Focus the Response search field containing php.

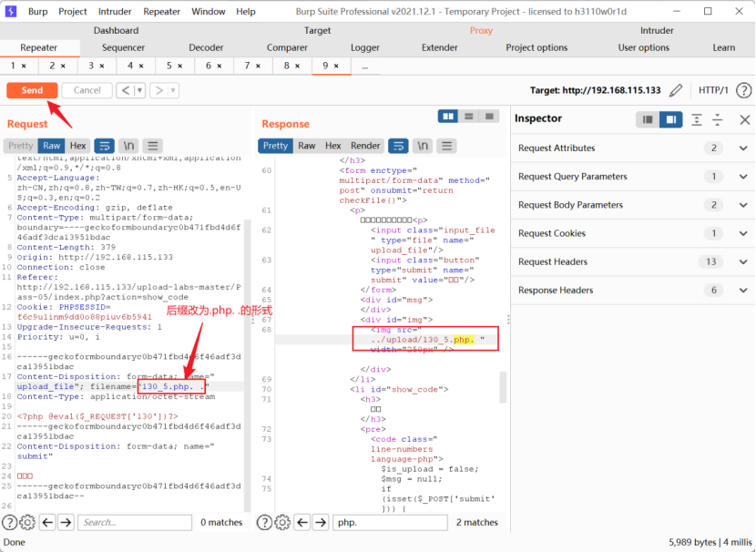pyautogui.click(x=390, y=522)
